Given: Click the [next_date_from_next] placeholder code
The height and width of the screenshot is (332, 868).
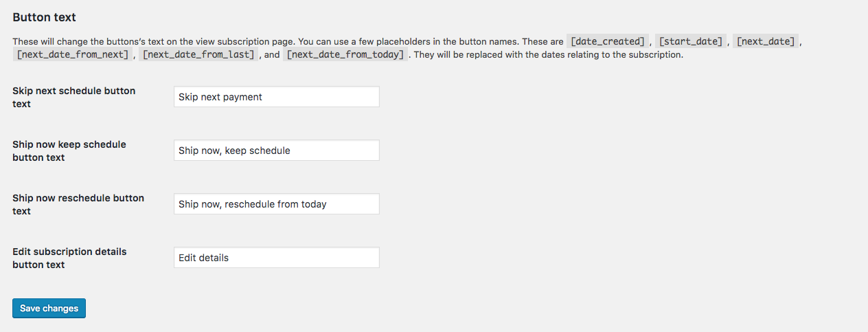Looking at the screenshot, I should click(73, 54).
